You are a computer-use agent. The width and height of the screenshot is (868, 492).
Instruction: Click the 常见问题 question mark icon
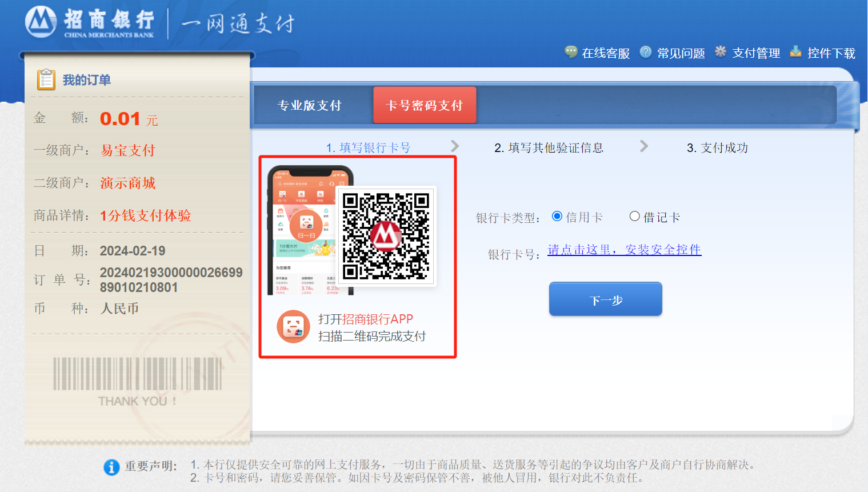[x=646, y=51]
